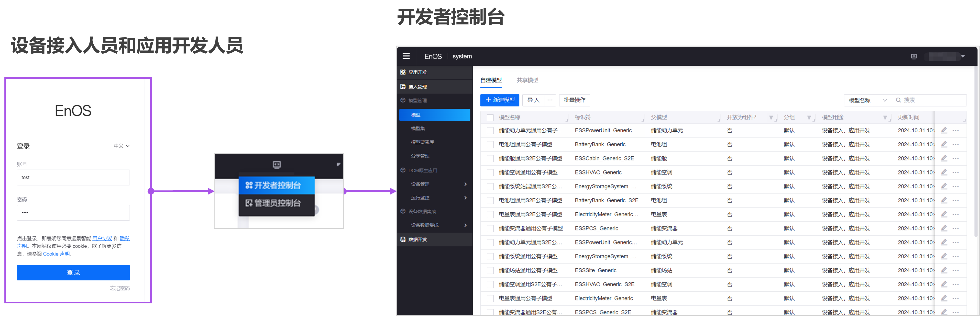The image size is (980, 321).
Task: Check the 电量表通用S2E公有子模型 row checkbox
Action: coord(490,215)
